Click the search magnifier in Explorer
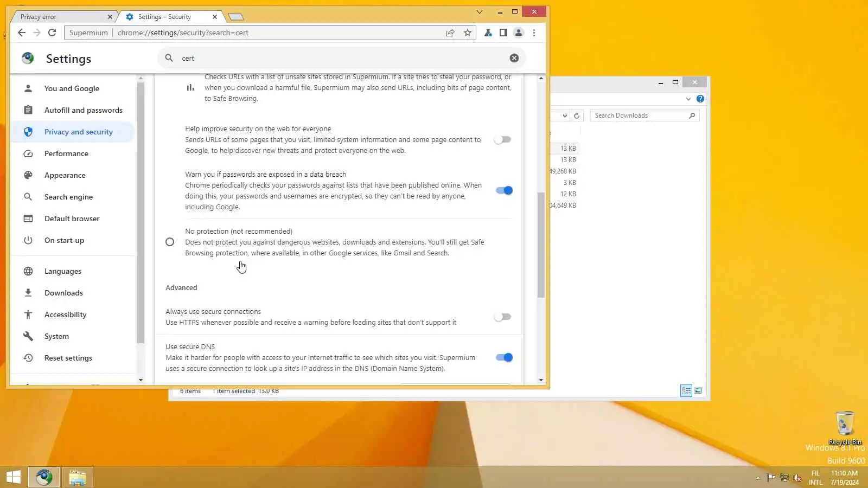868x488 pixels. 692,115
